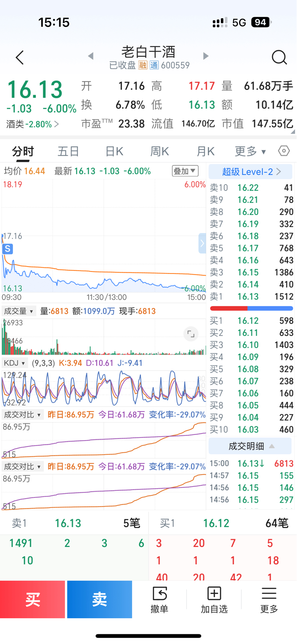297x644 pixels.
Task: Tap the 市盈TTM 23.38 value
Action: click(x=131, y=124)
